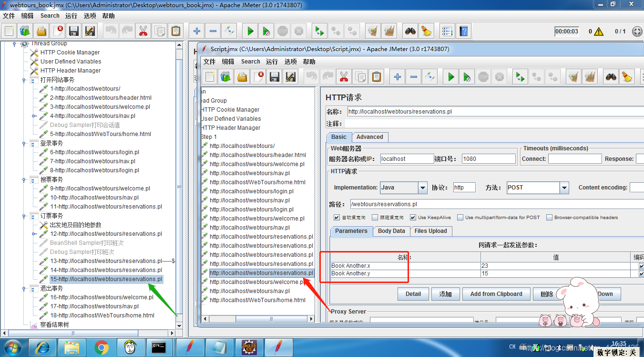This screenshot has width=644, height=357.
Task: Select HTTP Cookie Manager in webtours_book tree
Action: [70, 52]
